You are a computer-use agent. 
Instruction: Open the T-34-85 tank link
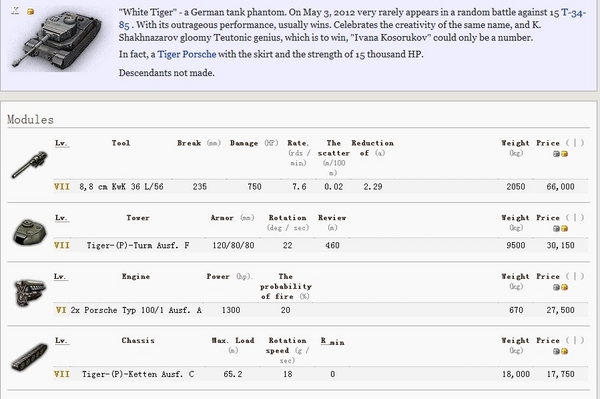tap(573, 13)
